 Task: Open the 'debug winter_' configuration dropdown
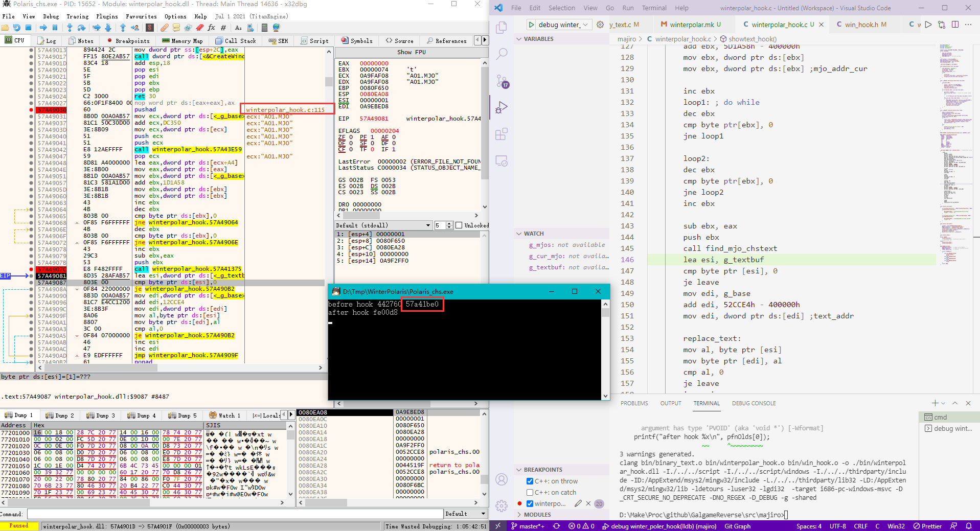pos(562,25)
